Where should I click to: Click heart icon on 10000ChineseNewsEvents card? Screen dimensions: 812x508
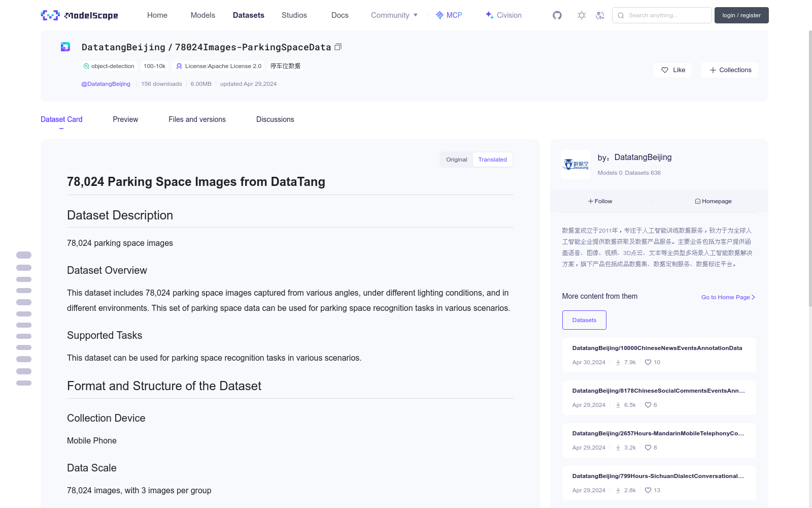[x=648, y=362]
